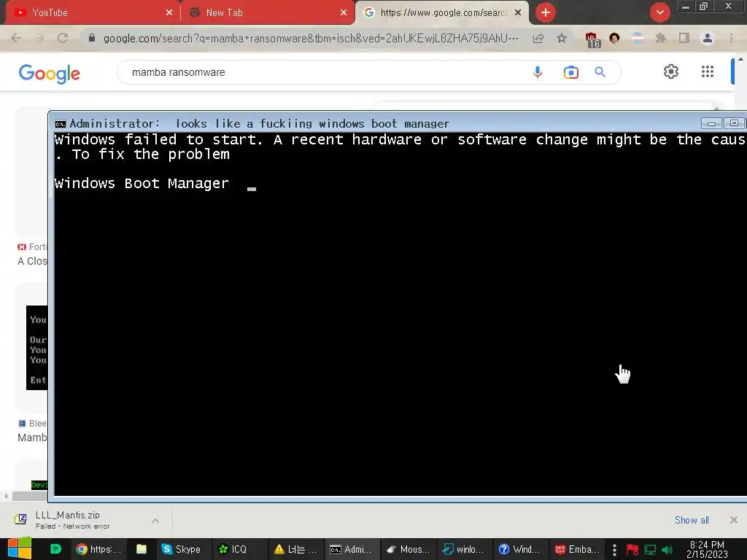Go back in Chrome history
This screenshot has height=560, width=747.
pos(16,38)
